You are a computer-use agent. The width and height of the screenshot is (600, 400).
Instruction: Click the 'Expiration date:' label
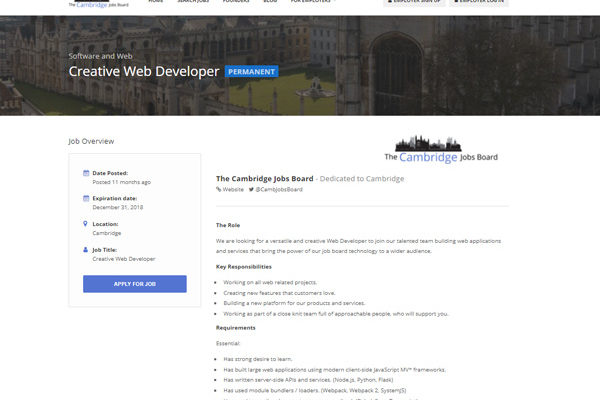pyautogui.click(x=115, y=198)
